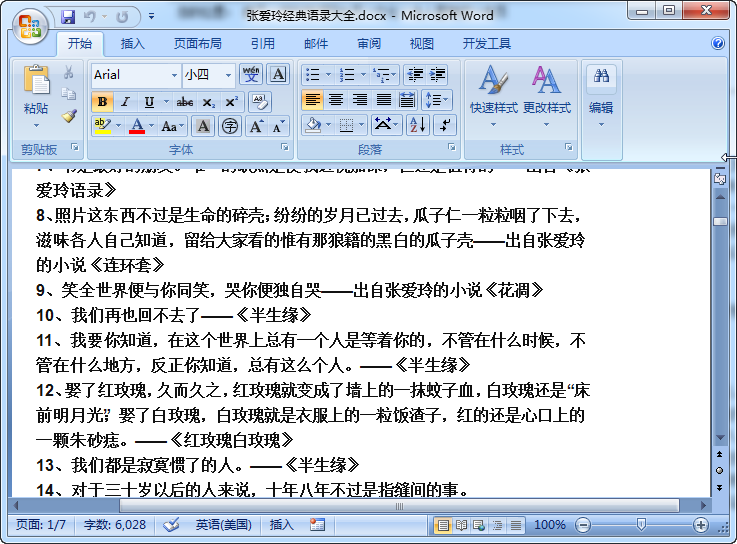Toggle bold formatting
737x544 pixels.
(x=102, y=102)
